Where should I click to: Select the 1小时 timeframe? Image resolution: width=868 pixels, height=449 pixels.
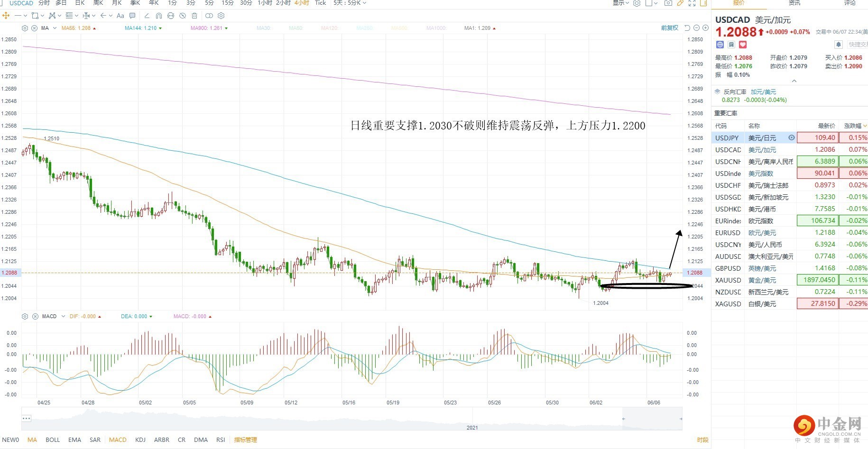(x=265, y=3)
